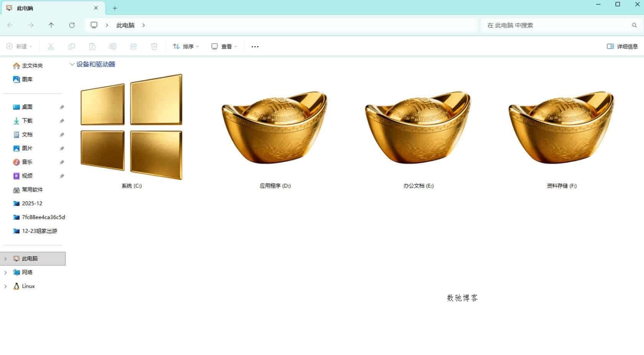
Task: Go up one folder level
Action: [x=51, y=25]
